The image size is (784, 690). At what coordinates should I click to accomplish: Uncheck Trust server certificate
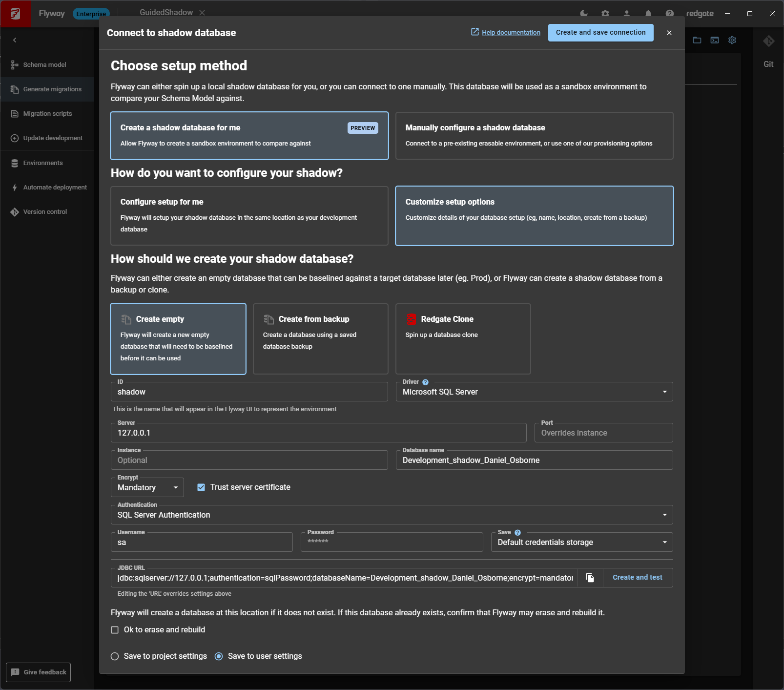[x=201, y=487]
